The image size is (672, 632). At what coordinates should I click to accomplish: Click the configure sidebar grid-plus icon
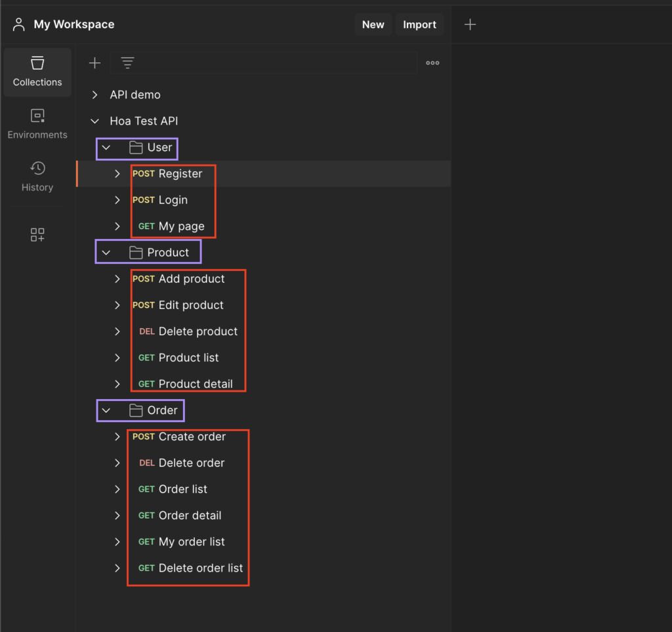37,235
